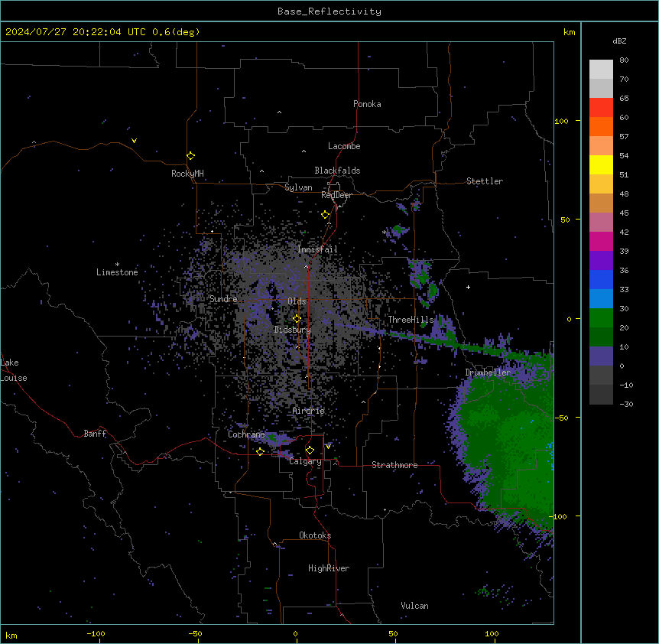This screenshot has width=659, height=644.
Task: Click the Limestone label
Action: pyautogui.click(x=117, y=272)
